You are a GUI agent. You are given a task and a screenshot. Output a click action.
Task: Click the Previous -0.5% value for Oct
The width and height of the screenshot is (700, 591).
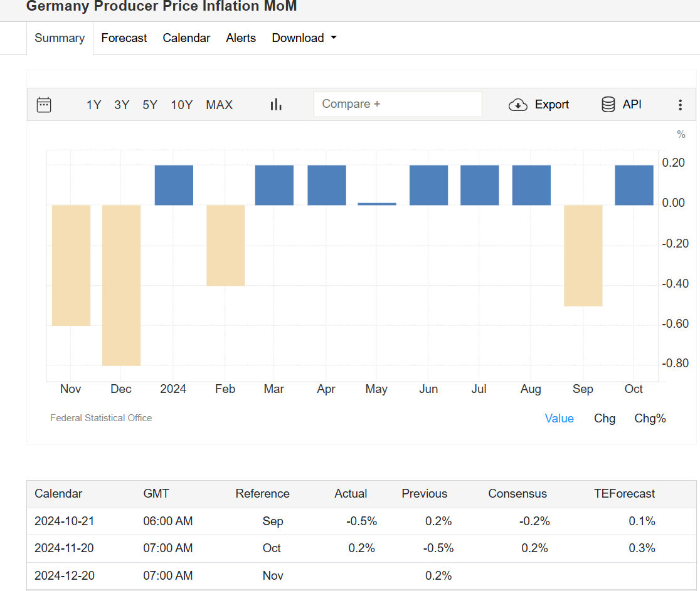pos(438,548)
